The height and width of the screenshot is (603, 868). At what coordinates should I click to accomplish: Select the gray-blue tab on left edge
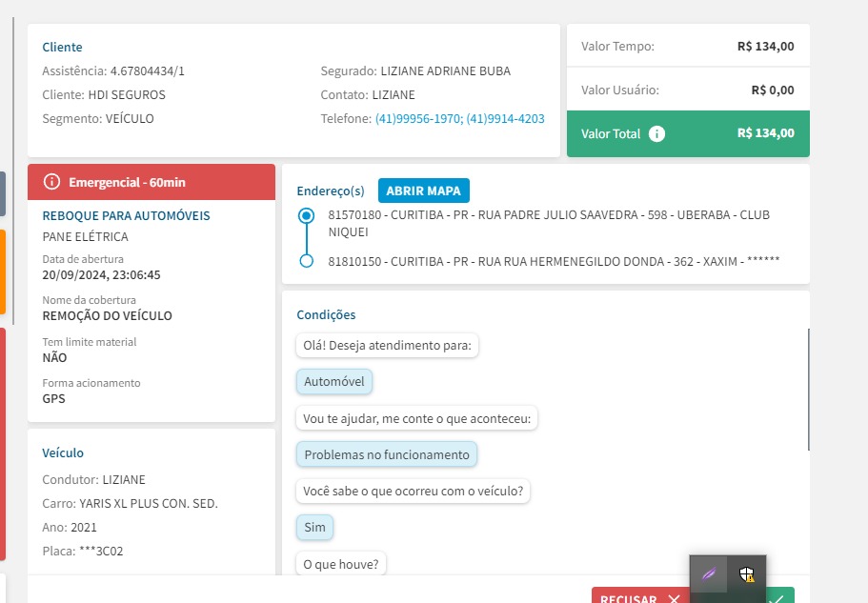[x=3, y=193]
